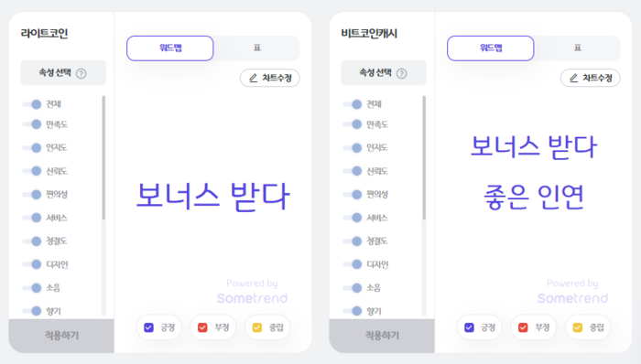Toggle the 만족도 switch in 라이트코인 panel
641x364 pixels.
click(x=32, y=124)
